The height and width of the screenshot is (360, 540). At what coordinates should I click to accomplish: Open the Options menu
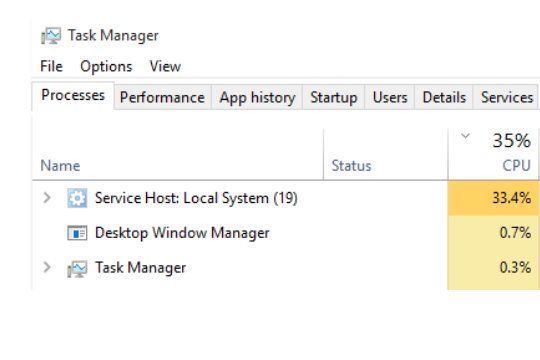click(106, 66)
